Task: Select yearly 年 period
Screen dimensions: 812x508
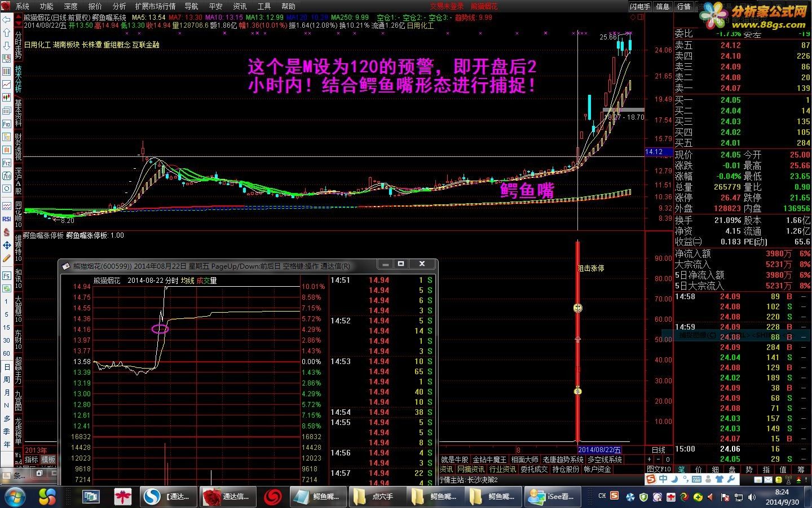Action: click(x=6, y=444)
